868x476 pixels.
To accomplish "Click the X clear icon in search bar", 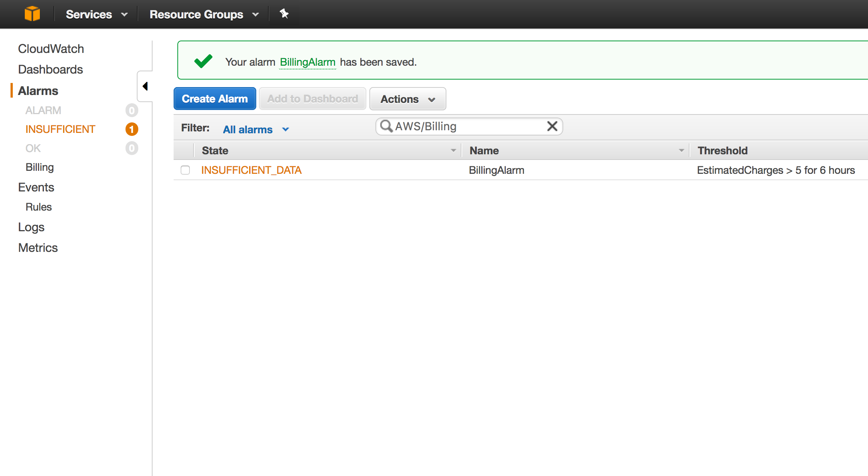I will pyautogui.click(x=551, y=127).
